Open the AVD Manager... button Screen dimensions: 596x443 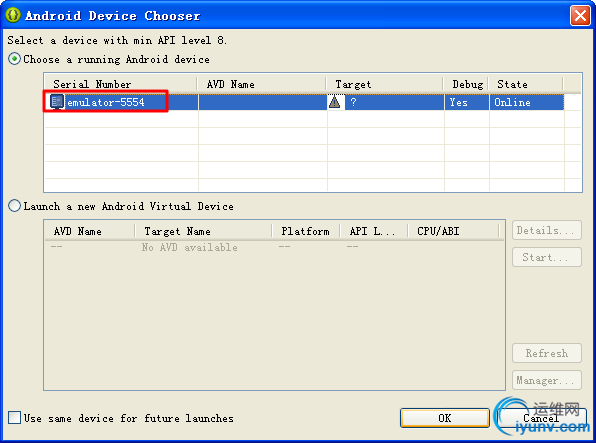pyautogui.click(x=547, y=380)
